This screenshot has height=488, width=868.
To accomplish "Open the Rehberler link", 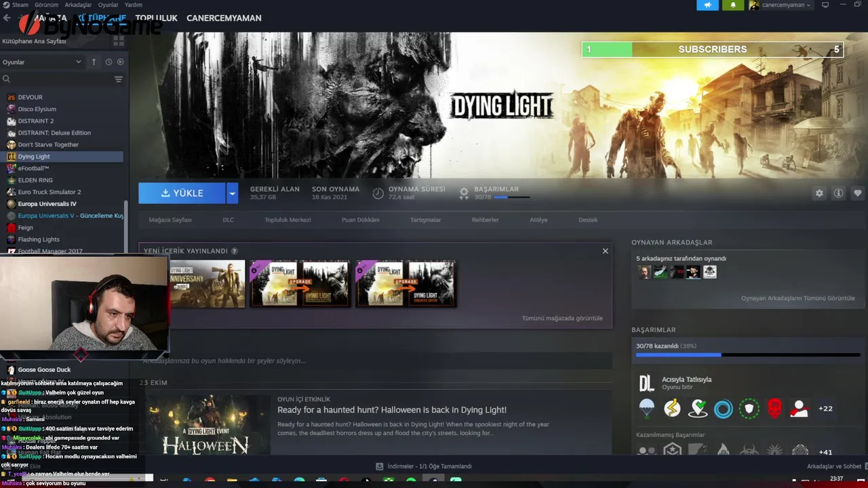I will click(485, 220).
